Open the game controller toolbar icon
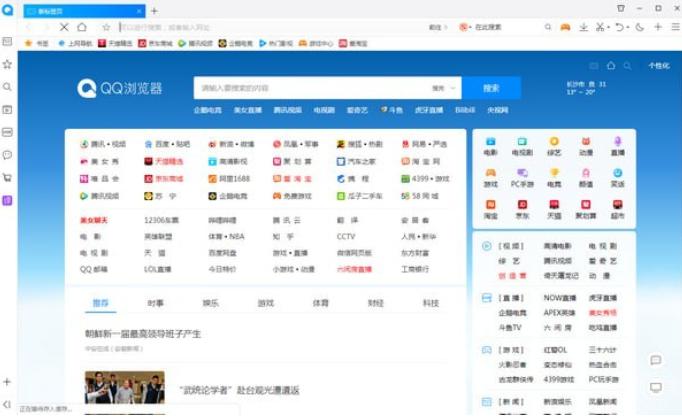This screenshot has height=417, width=682. click(565, 27)
